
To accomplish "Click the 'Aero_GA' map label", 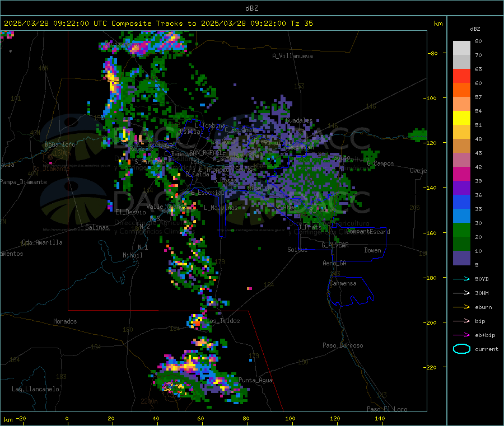I will pos(335,263).
